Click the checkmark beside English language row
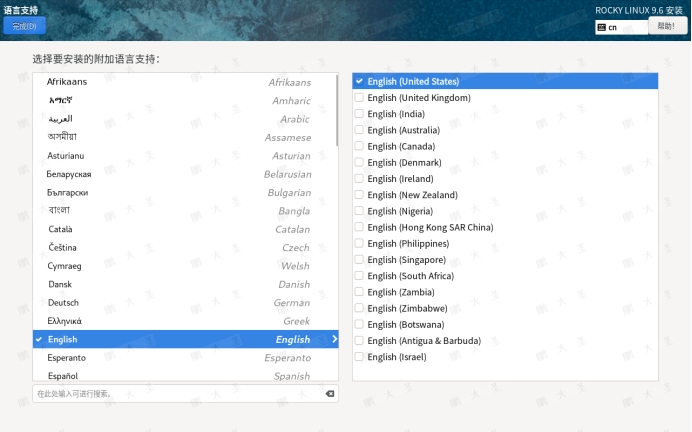Screen dimensions: 692x432 [x=39, y=339]
